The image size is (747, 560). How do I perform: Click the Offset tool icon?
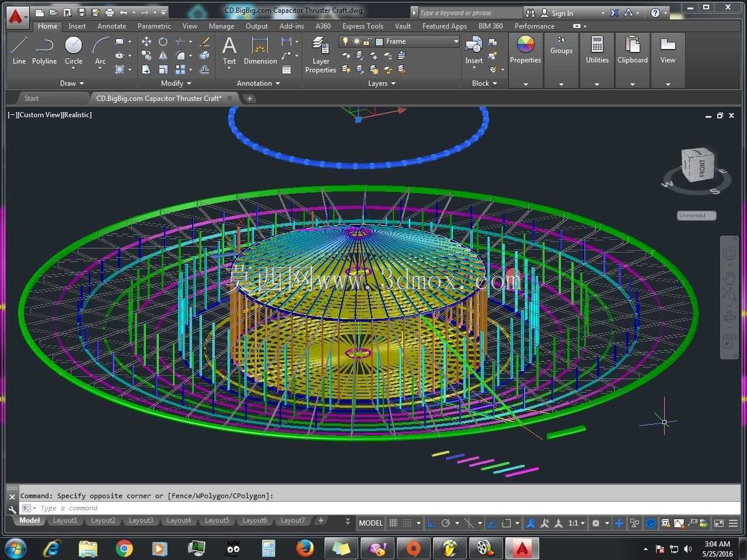pyautogui.click(x=204, y=69)
